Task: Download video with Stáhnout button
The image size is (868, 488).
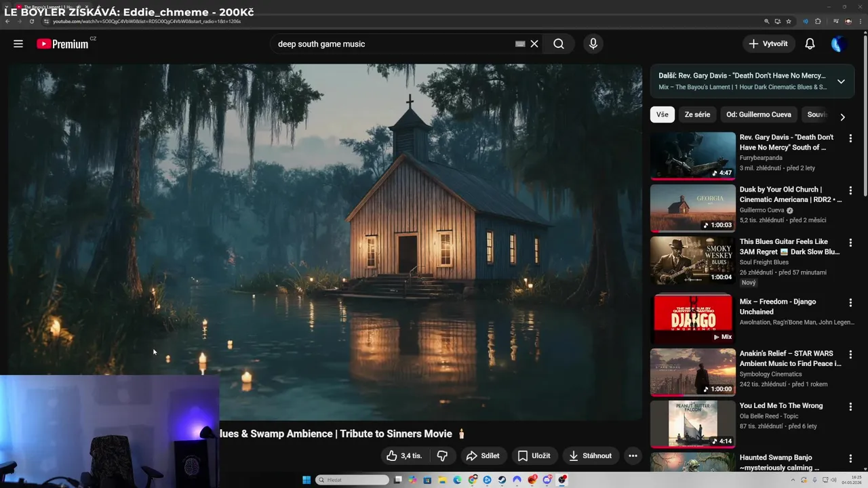Action: (590, 456)
